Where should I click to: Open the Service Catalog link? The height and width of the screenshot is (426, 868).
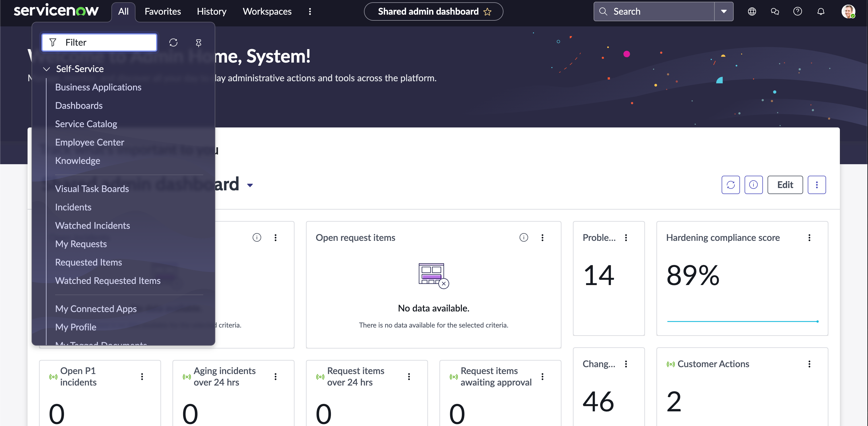(86, 124)
